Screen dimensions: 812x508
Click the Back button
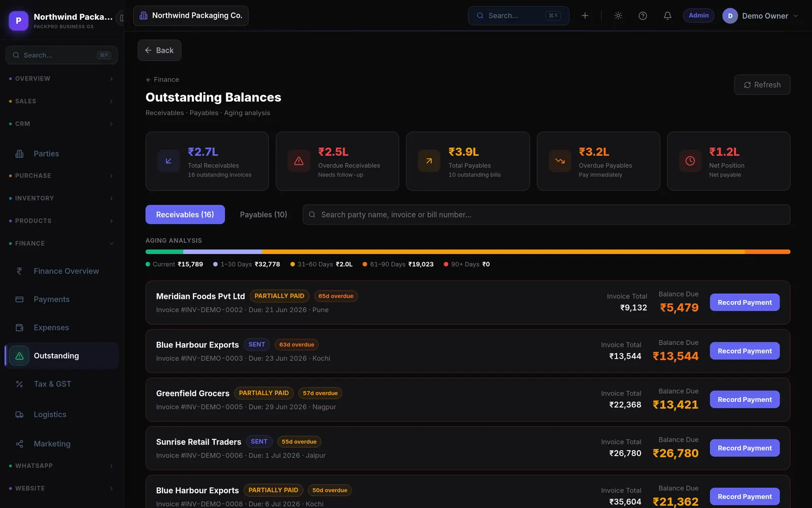point(159,50)
